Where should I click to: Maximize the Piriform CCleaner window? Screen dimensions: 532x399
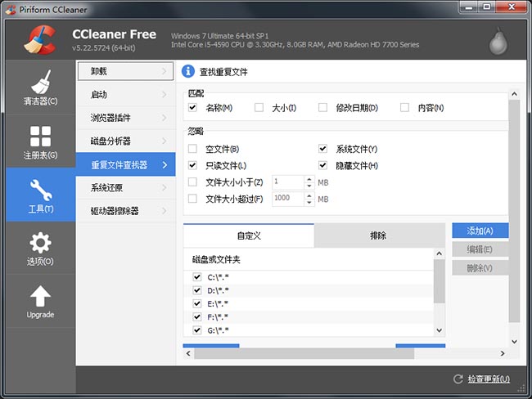click(x=487, y=7)
